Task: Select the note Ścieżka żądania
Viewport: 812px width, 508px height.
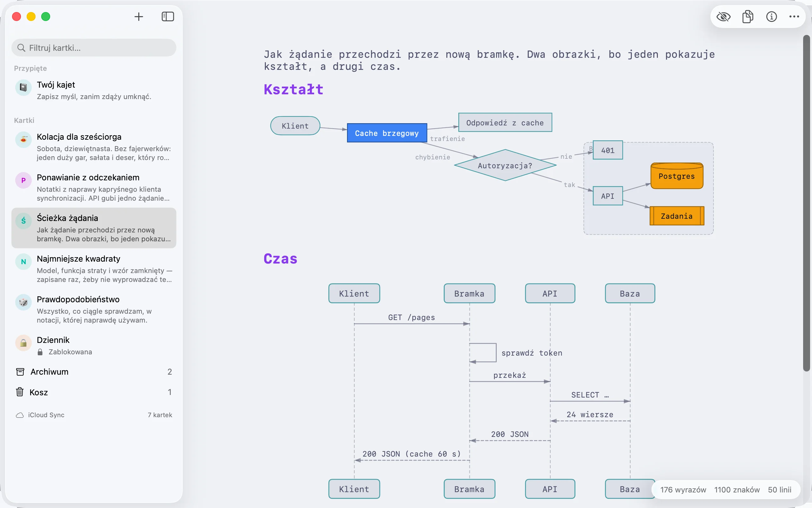Action: (x=94, y=228)
